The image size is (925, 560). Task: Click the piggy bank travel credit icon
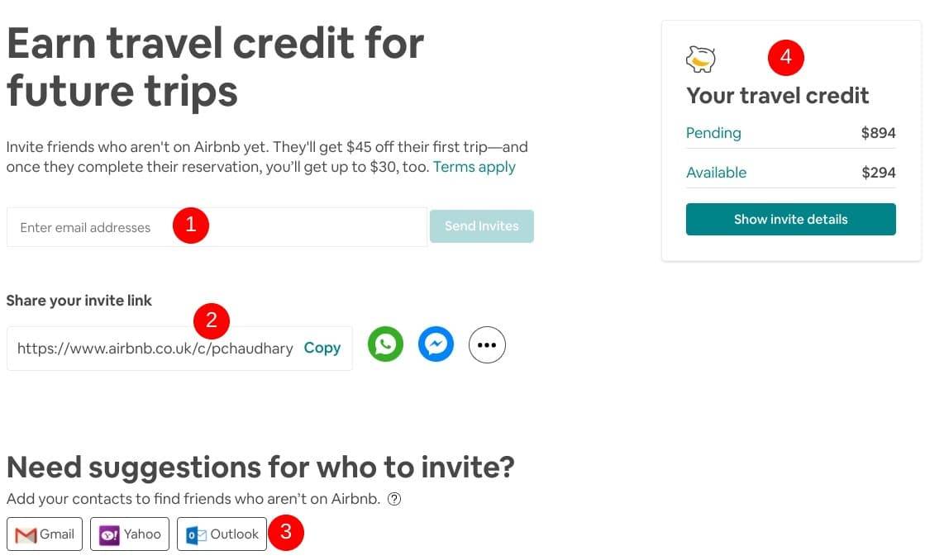click(x=700, y=58)
